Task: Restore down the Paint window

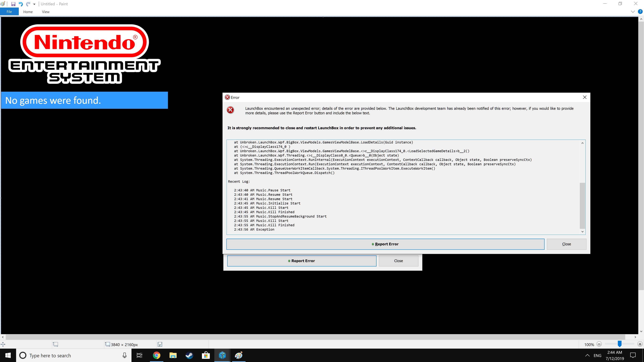Action: (620, 4)
